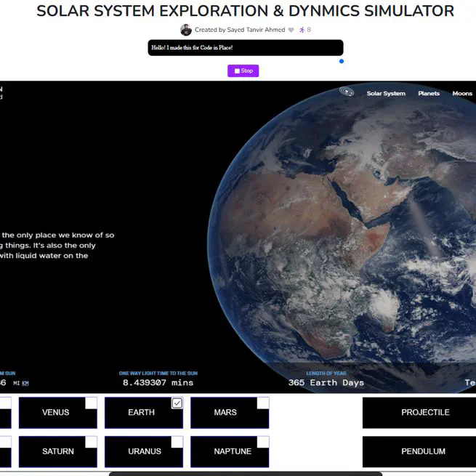This screenshot has height=476, width=476.
Task: Select the Naptune checkbox
Action: click(x=262, y=442)
